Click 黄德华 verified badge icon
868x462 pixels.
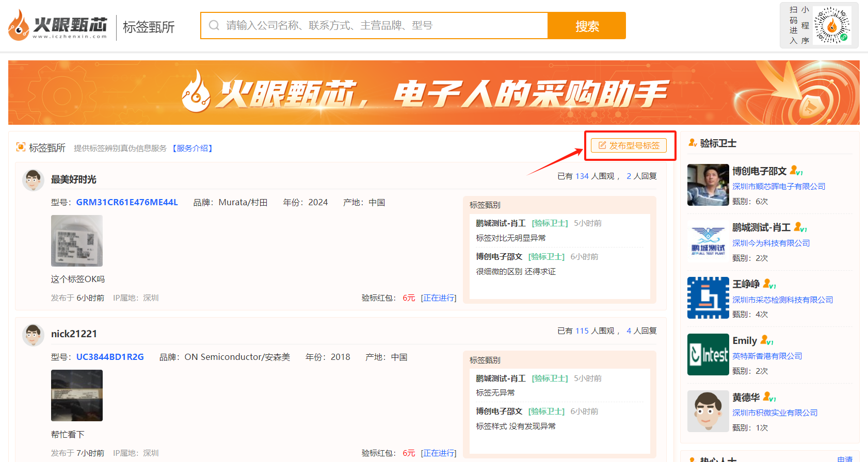769,397
